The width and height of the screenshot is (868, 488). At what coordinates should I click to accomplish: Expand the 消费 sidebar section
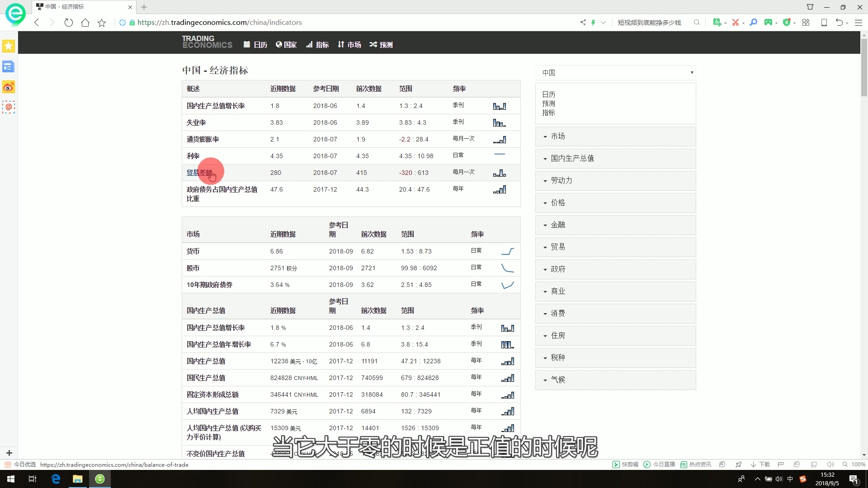(x=616, y=314)
